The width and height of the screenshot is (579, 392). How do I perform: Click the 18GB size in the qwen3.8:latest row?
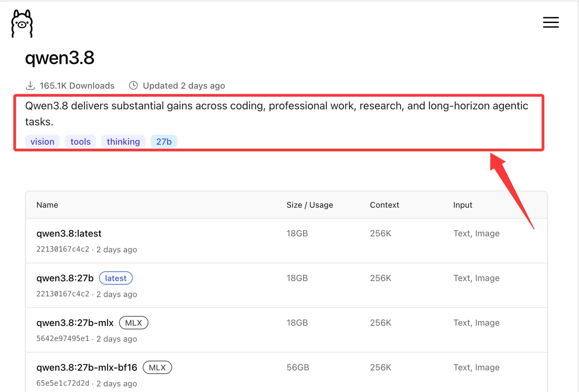pyautogui.click(x=297, y=234)
